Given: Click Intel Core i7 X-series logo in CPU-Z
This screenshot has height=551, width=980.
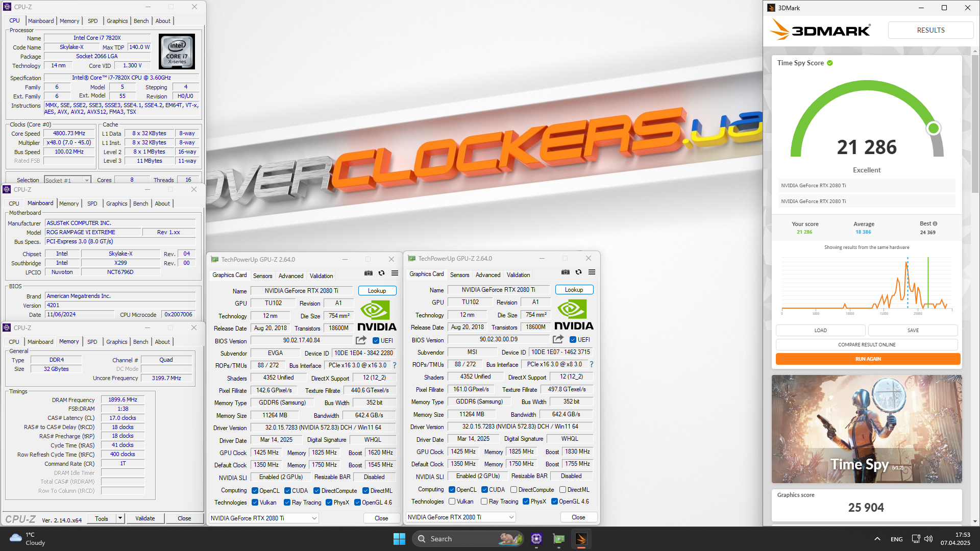Looking at the screenshot, I should (177, 52).
